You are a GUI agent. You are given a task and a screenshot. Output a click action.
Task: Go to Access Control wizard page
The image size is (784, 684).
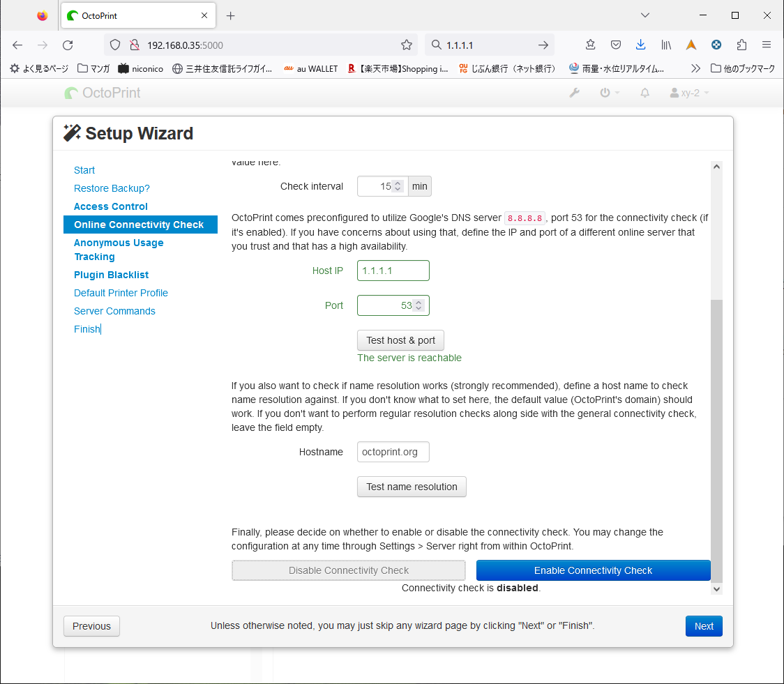(x=110, y=206)
